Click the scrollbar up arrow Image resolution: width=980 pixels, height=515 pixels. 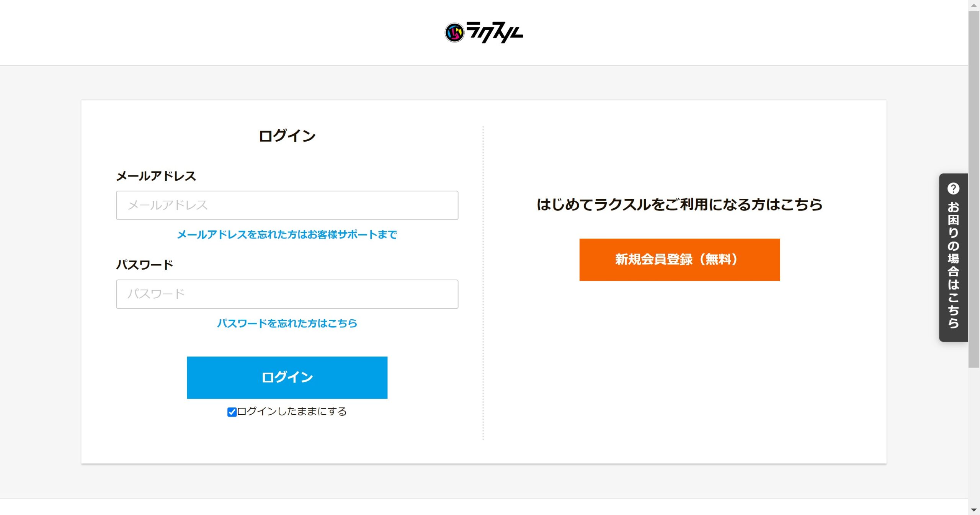974,5
